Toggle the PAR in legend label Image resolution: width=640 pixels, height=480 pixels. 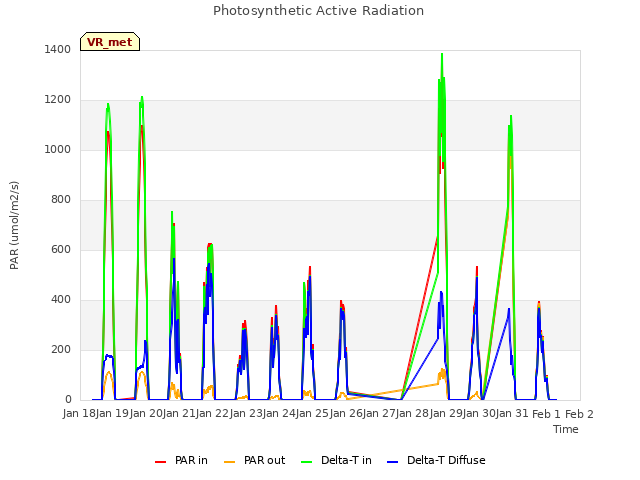pos(191,460)
